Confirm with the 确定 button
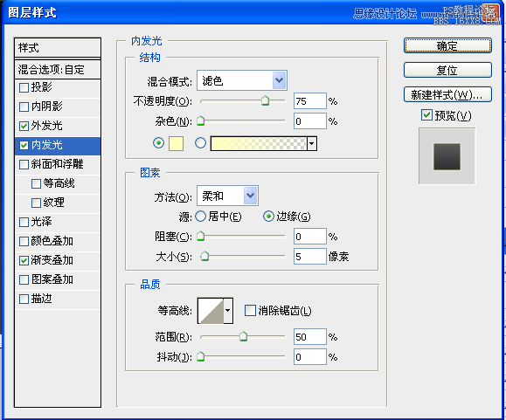The height and width of the screenshot is (420, 506). [x=447, y=45]
